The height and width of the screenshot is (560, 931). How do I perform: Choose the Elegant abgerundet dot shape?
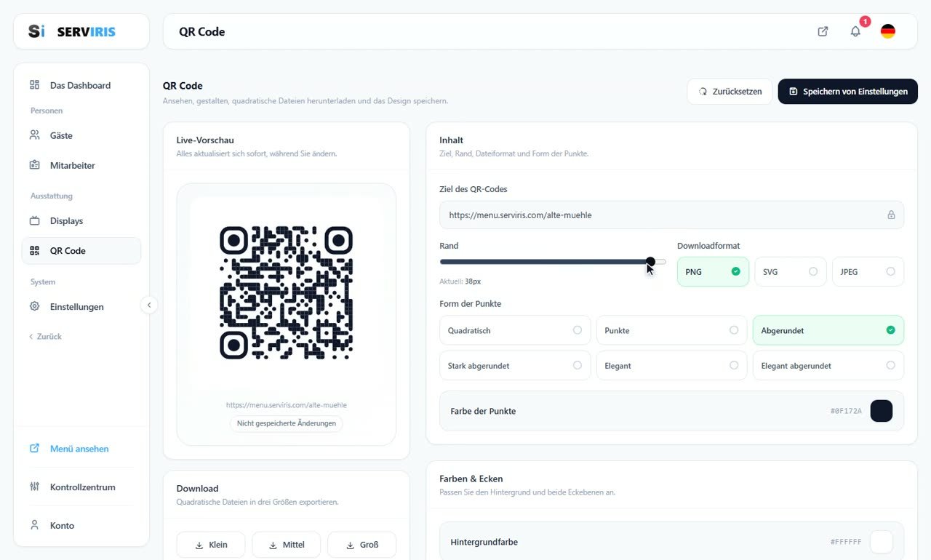[x=828, y=366]
